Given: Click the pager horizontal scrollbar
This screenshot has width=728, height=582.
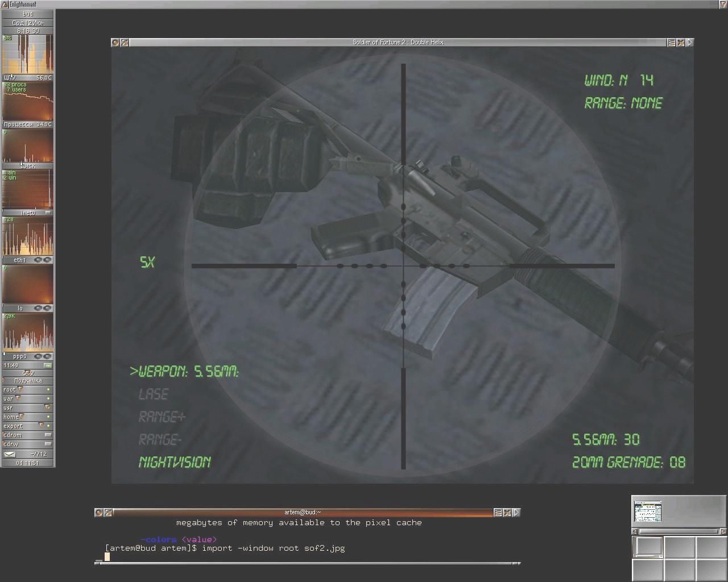Looking at the screenshot, I should [679, 531].
